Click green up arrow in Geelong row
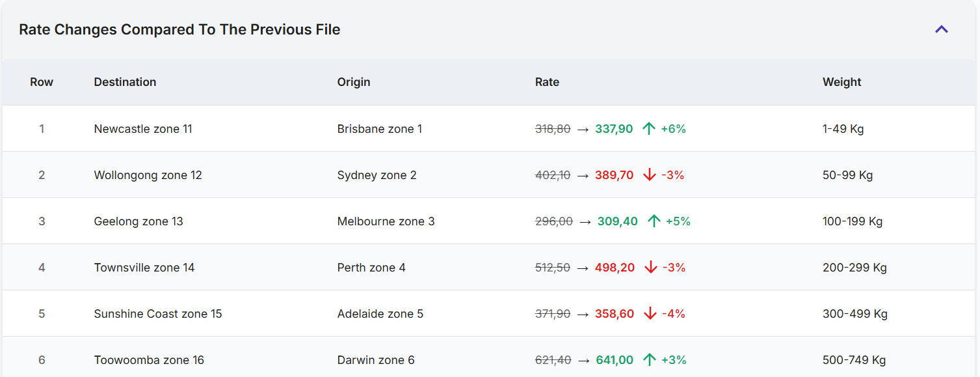Screen dimensions: 980x377 point(654,221)
